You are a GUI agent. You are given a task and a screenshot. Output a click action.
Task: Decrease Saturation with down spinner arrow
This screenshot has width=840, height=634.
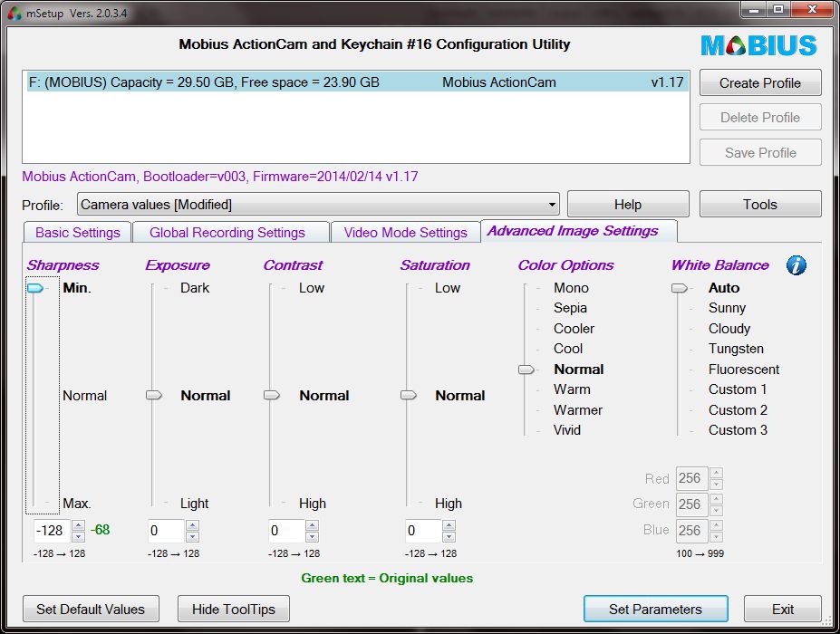click(449, 536)
